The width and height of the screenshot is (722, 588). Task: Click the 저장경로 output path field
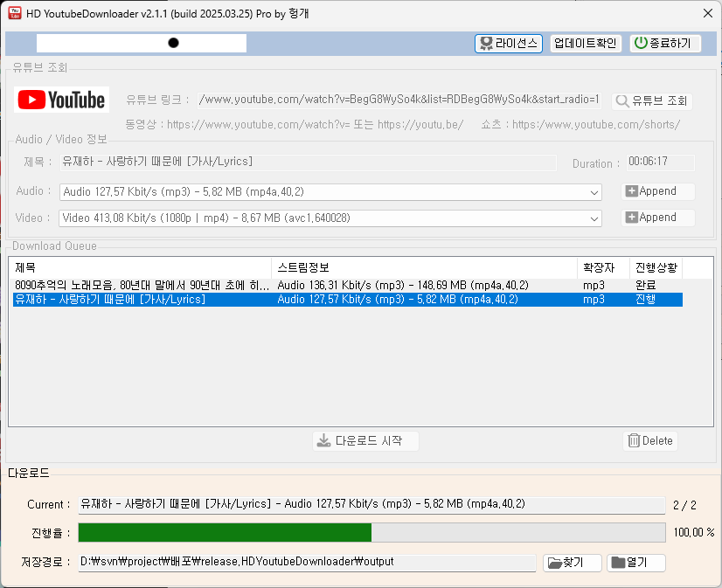point(307,563)
